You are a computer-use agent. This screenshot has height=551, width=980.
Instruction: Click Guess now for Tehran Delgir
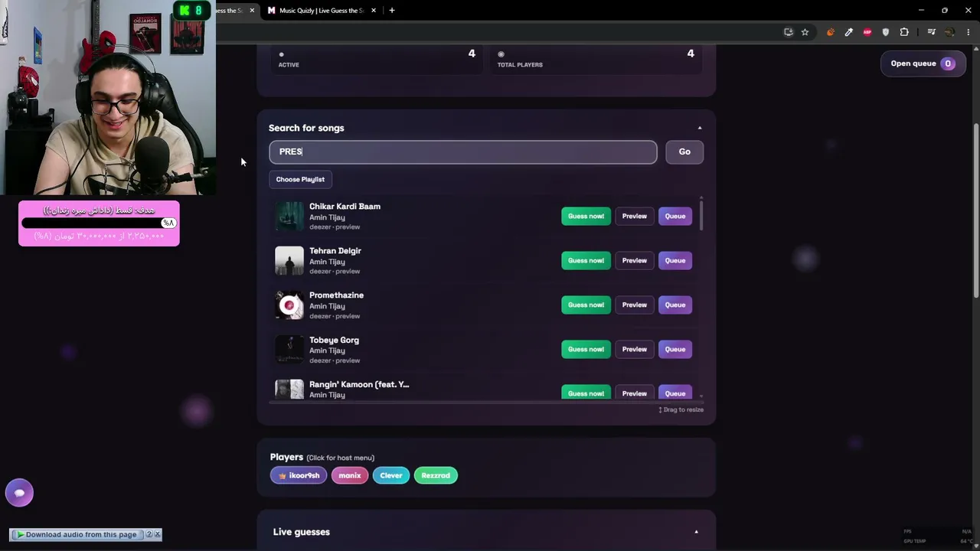(x=586, y=260)
